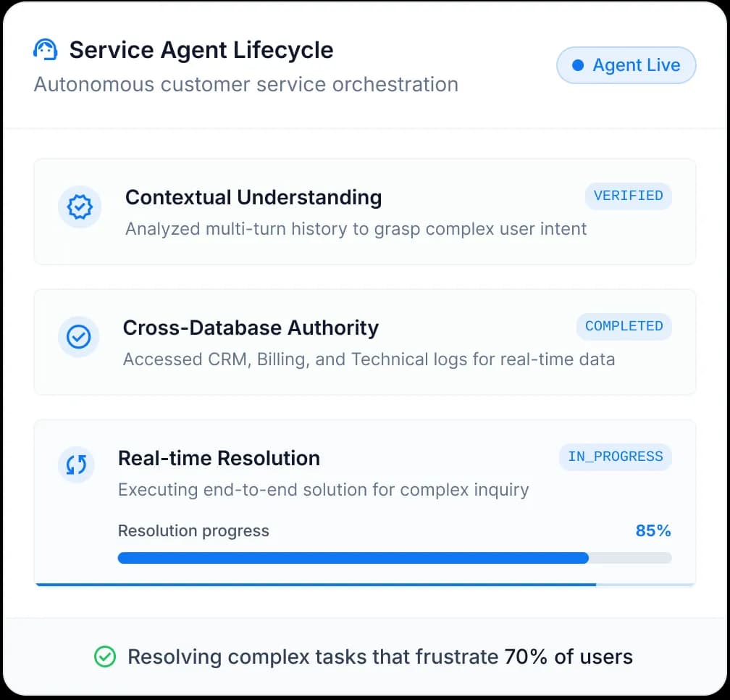The image size is (730, 700).
Task: Select the IN_PROGRESS status tag
Action: pos(615,457)
